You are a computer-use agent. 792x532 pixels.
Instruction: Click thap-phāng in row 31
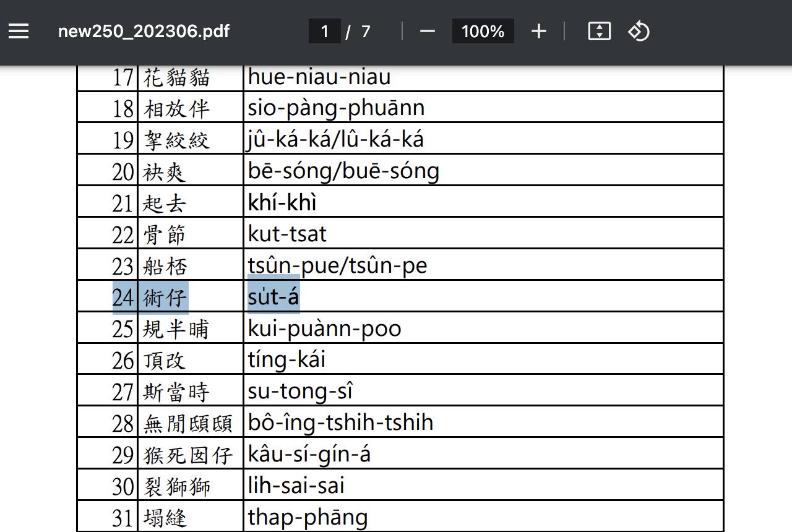pyautogui.click(x=308, y=517)
